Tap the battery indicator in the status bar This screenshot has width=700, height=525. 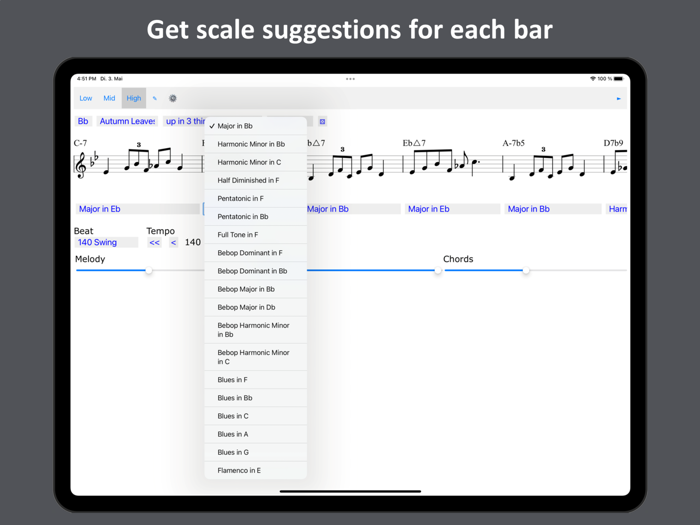tap(618, 79)
